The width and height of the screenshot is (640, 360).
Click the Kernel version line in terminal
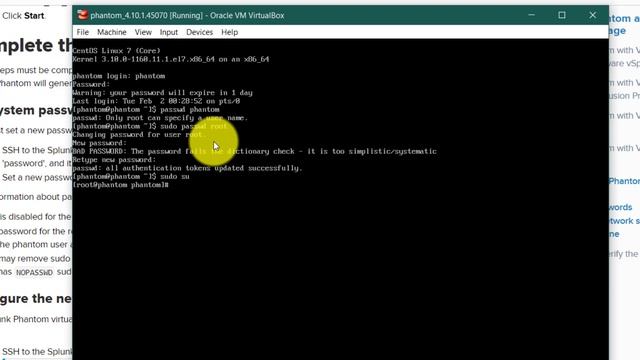coord(171,59)
